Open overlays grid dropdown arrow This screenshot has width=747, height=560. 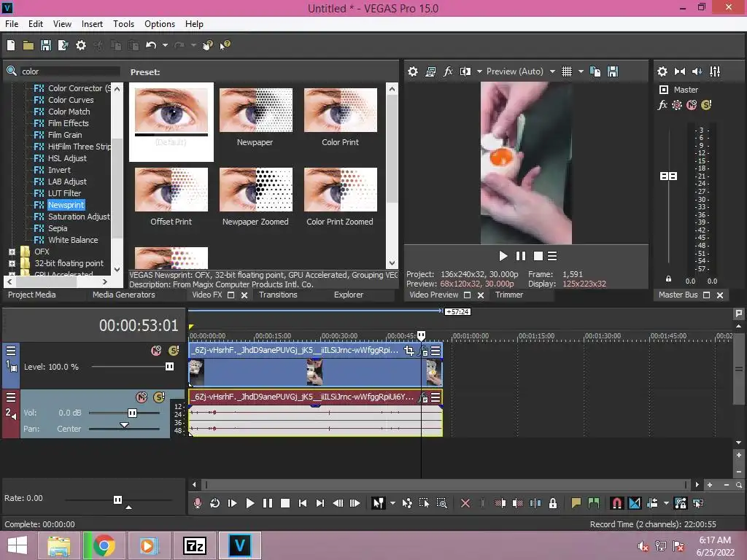coord(581,71)
